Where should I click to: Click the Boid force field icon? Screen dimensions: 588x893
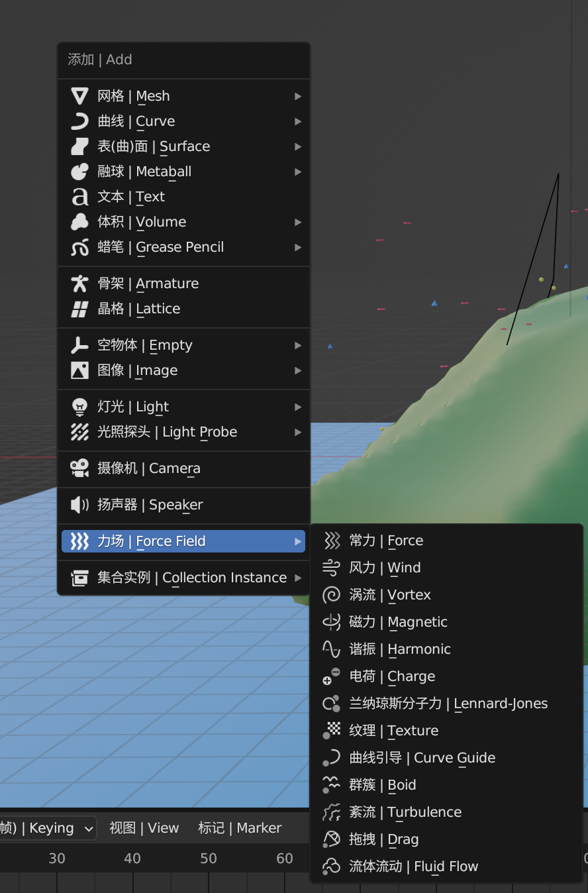pos(330,784)
